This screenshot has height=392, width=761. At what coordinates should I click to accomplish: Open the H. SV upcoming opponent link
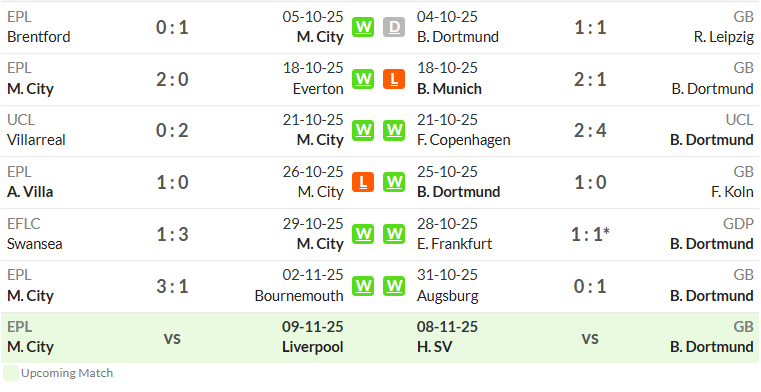434,347
